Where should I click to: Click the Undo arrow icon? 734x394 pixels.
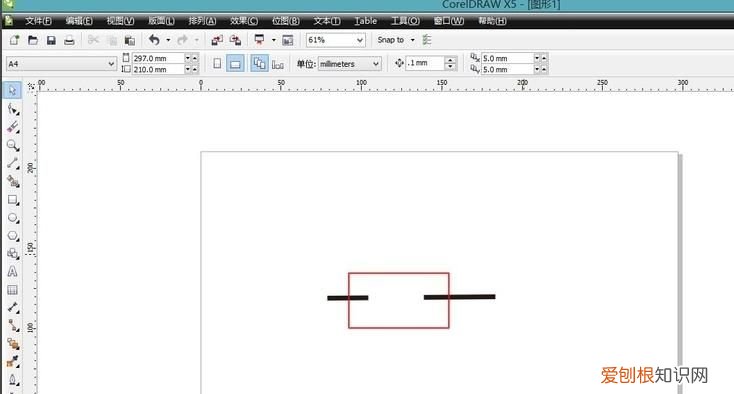click(154, 40)
